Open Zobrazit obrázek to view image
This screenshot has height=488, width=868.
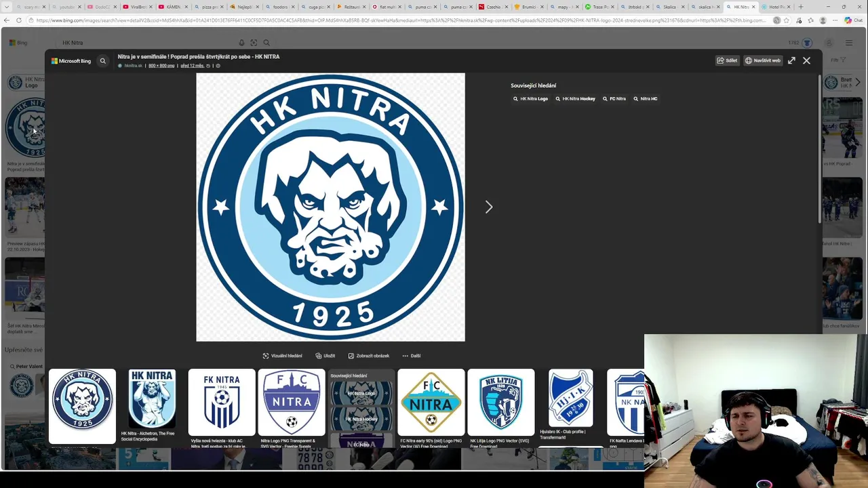point(369,356)
